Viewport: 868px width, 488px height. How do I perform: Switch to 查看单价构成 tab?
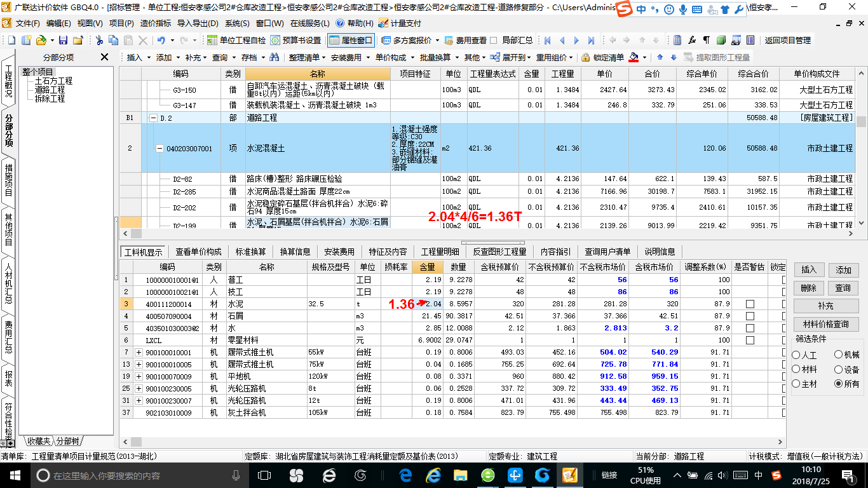pos(199,252)
